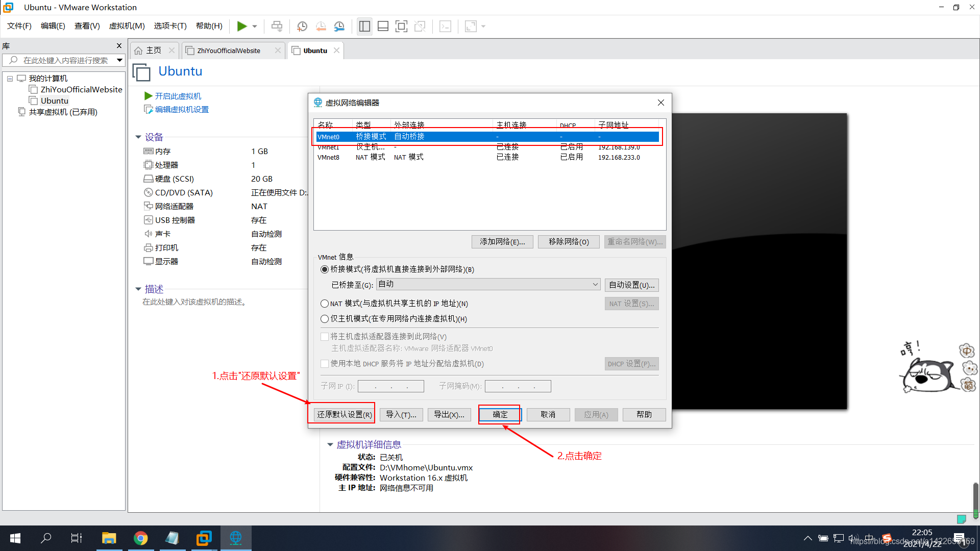Viewport: 980px width, 551px height.
Task: Click the 添加网络(E)... button
Action: (x=503, y=242)
